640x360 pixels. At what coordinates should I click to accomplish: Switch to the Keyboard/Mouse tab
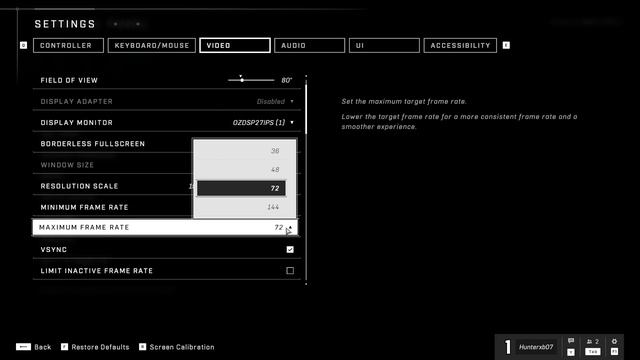tap(152, 45)
